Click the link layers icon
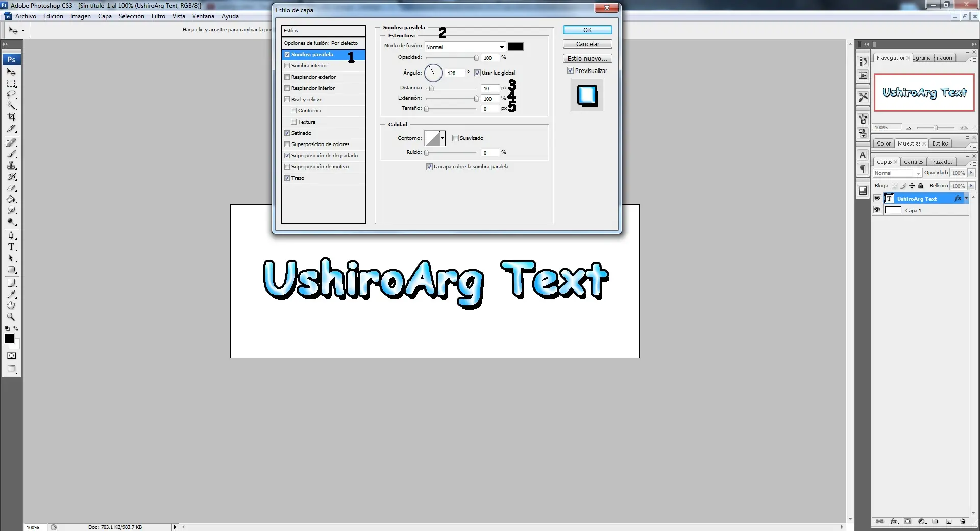This screenshot has height=531, width=980. (880, 521)
